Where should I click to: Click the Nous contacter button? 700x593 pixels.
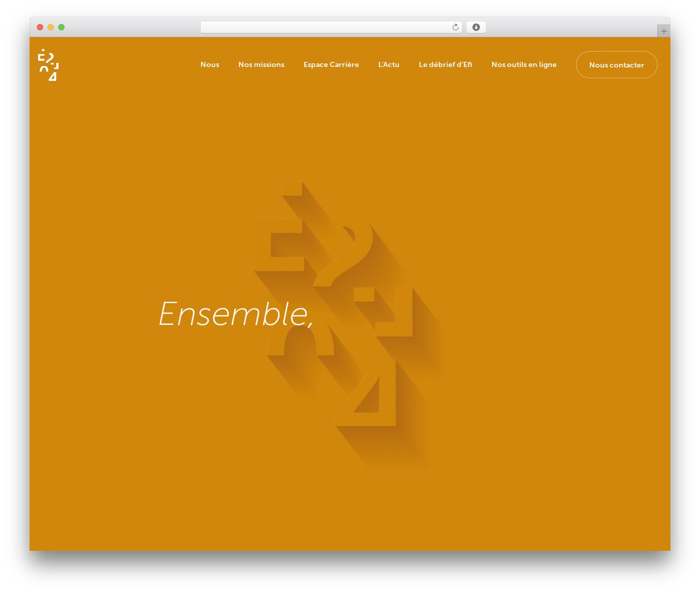[616, 65]
